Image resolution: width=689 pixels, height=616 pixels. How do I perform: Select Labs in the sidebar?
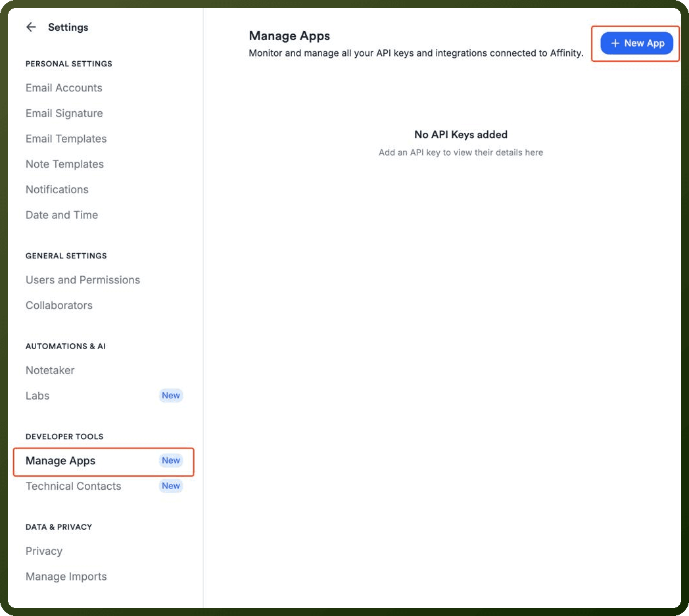37,396
